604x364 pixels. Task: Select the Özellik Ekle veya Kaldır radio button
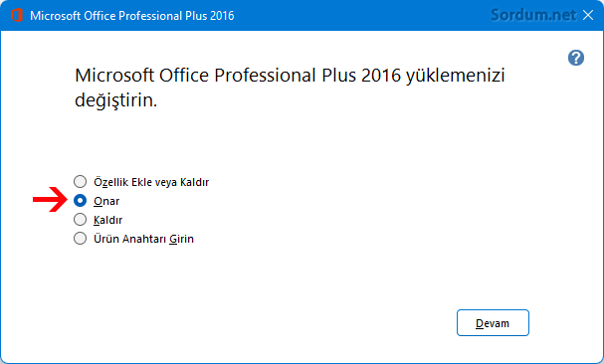click(81, 181)
